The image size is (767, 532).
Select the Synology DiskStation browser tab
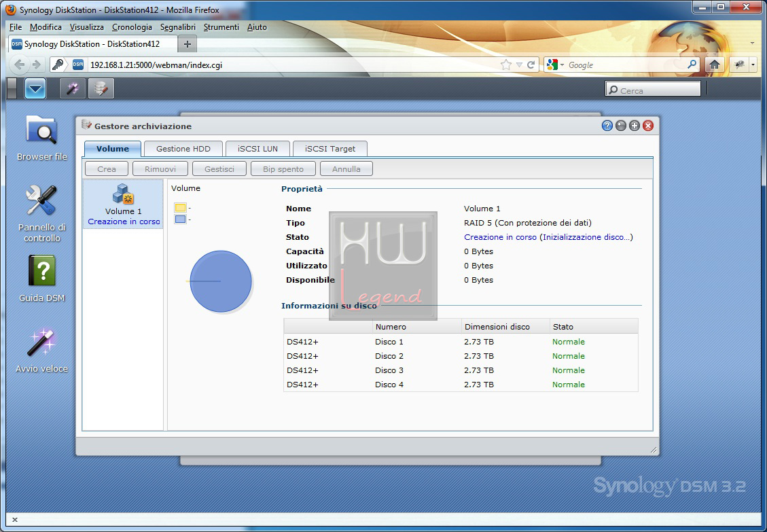pos(93,44)
